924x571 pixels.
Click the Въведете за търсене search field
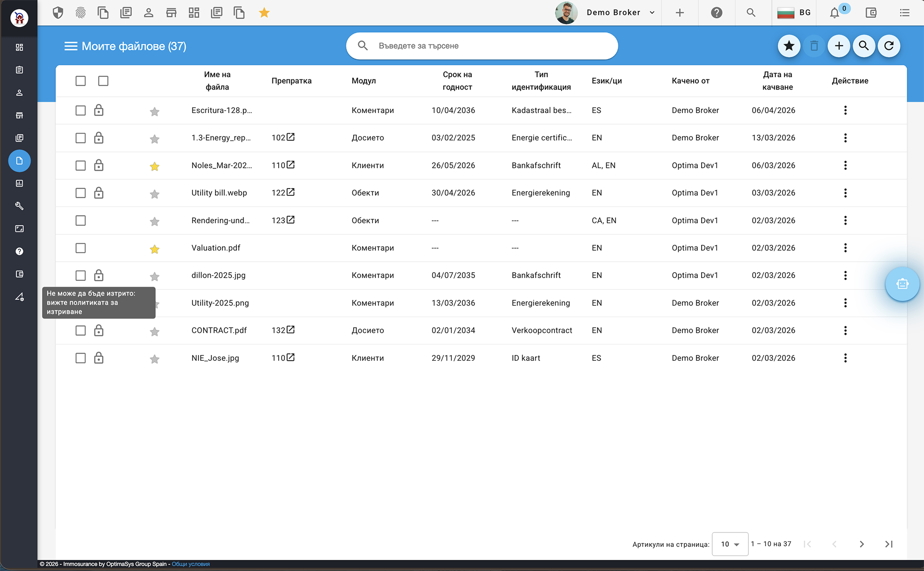(481, 46)
